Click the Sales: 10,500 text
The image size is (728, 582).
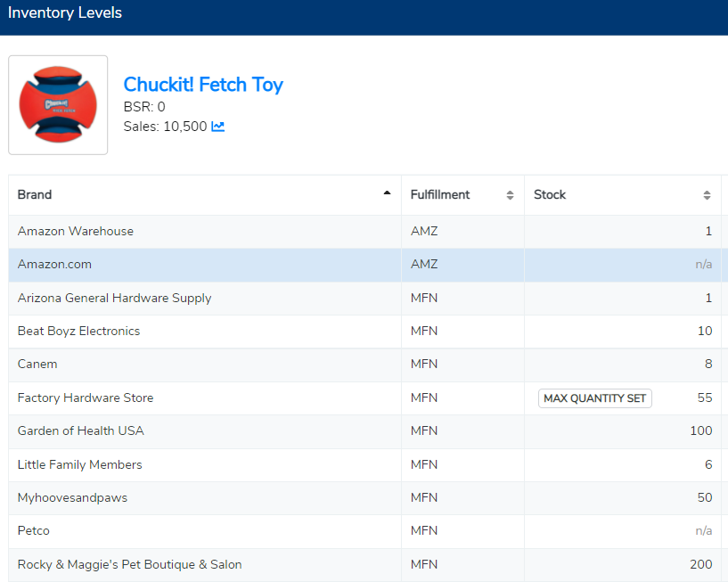(165, 127)
